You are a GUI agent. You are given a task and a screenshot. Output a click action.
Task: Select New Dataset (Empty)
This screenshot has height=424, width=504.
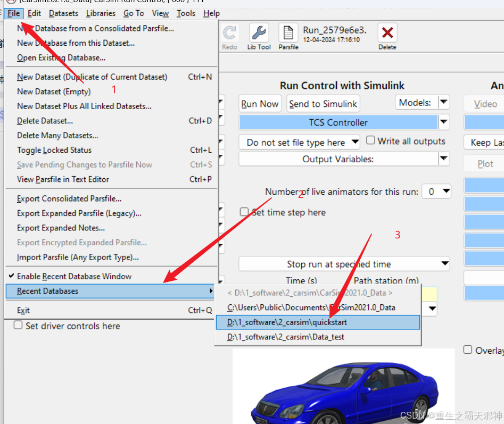click(111, 92)
